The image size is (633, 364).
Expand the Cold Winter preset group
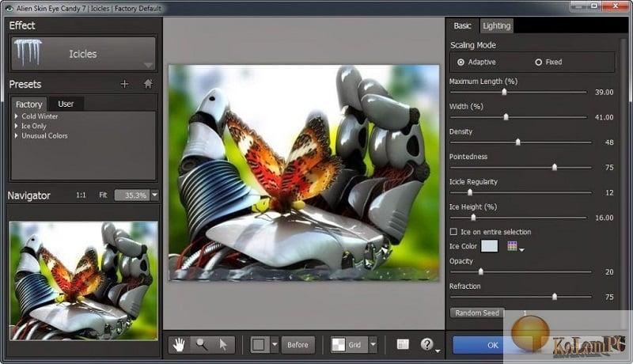coord(16,116)
